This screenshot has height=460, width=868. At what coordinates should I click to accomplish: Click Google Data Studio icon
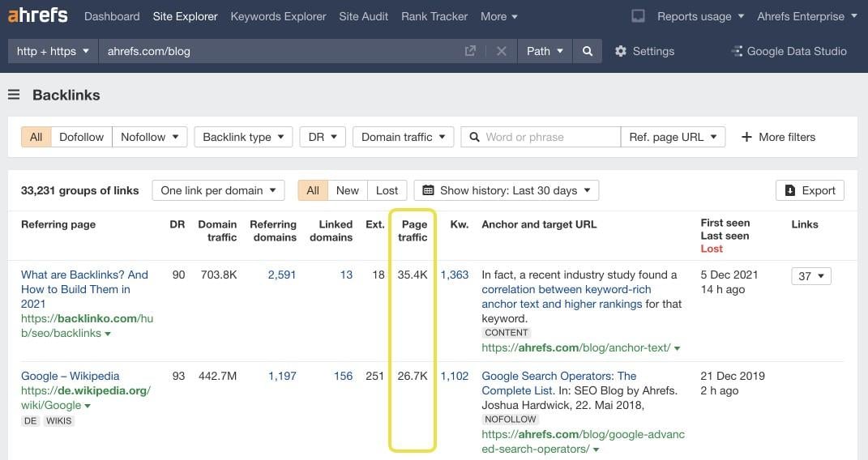point(737,51)
